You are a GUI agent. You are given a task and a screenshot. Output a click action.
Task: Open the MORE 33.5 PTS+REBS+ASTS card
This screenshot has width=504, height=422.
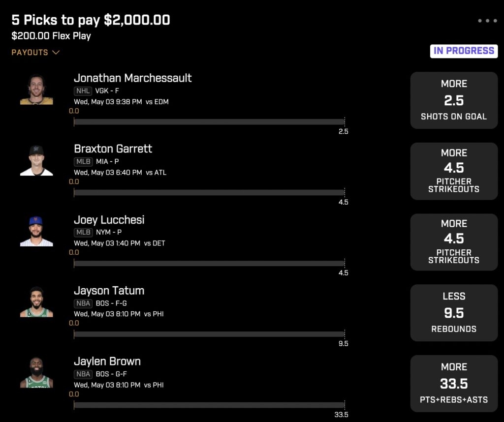454,384
